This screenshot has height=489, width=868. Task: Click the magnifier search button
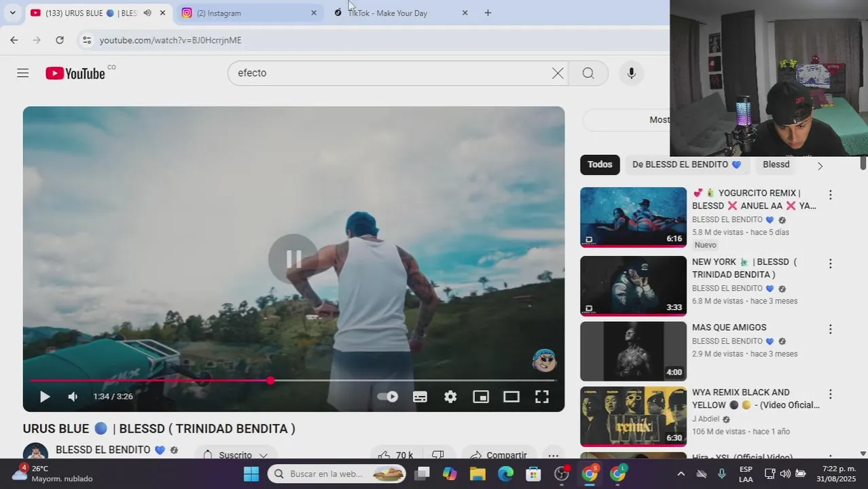click(x=588, y=73)
